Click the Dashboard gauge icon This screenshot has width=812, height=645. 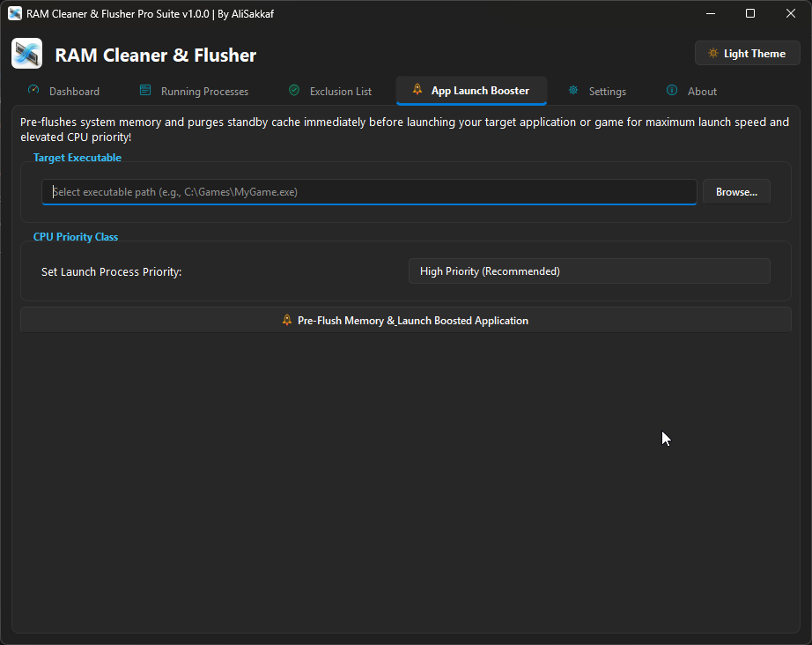[33, 90]
